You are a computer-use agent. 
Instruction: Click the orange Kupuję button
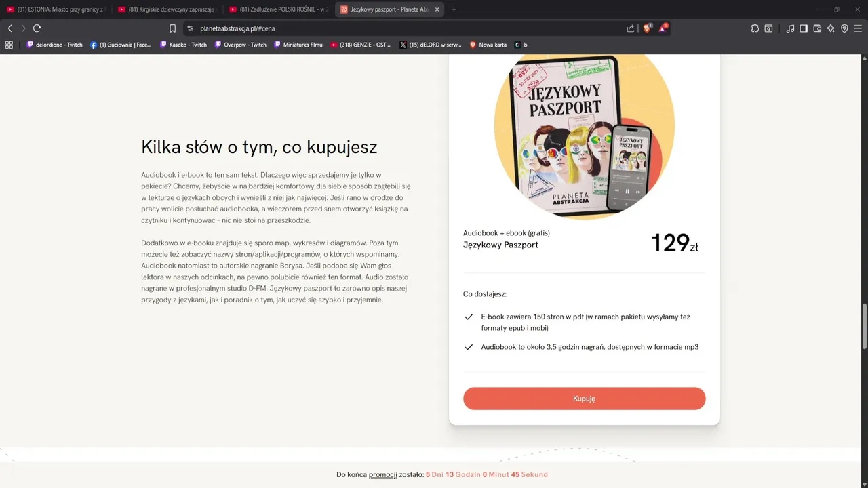tap(584, 399)
